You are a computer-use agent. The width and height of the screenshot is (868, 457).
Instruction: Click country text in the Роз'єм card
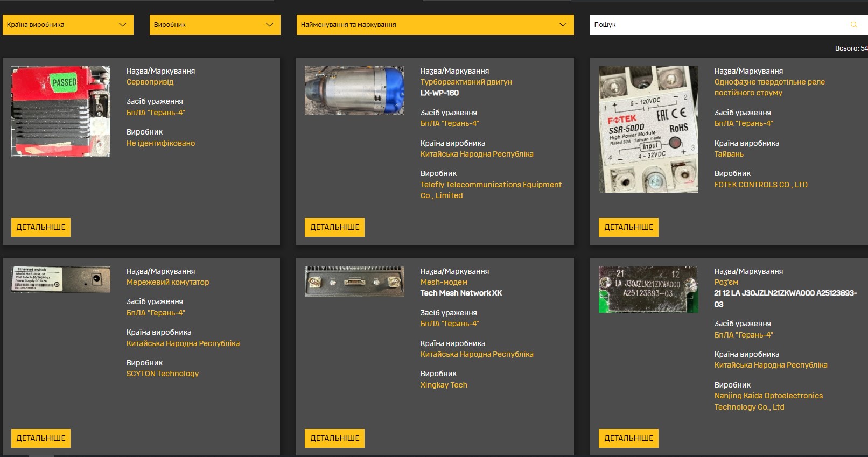coord(771,365)
